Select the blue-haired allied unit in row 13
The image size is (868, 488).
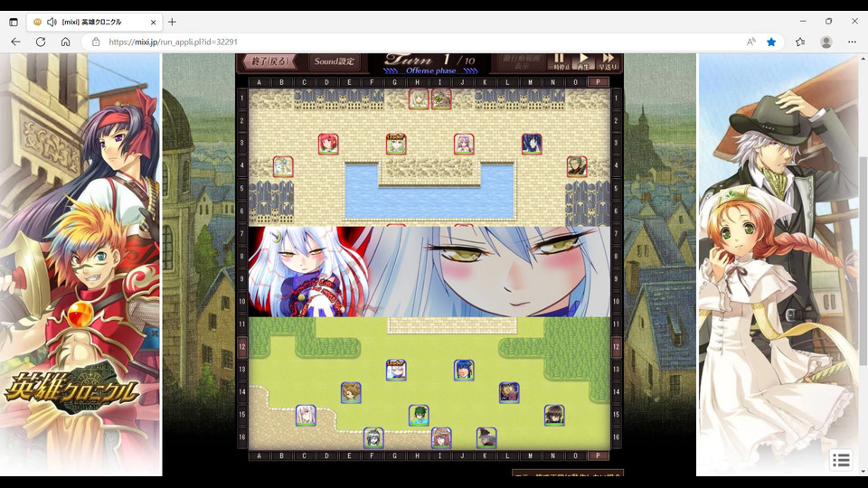point(464,371)
